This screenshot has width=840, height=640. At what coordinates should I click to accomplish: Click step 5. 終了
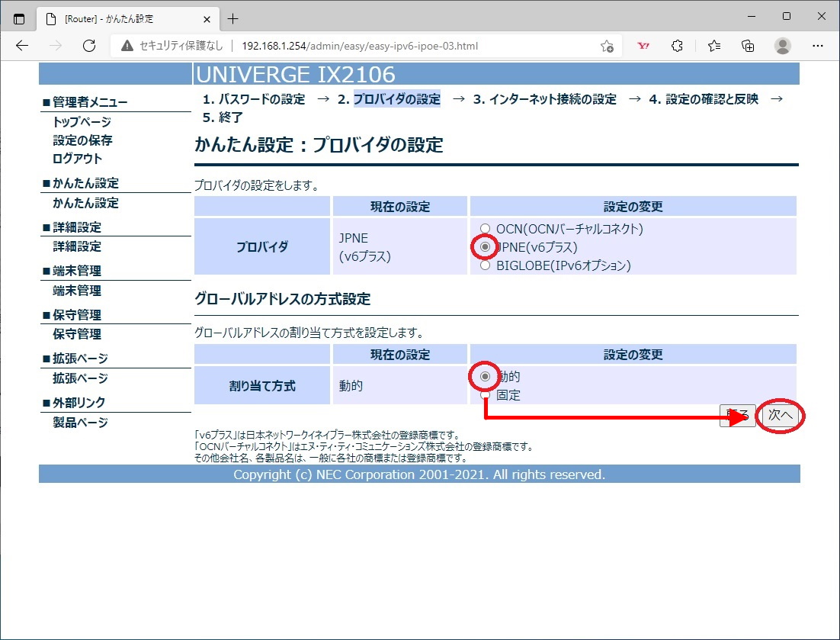pos(223,117)
